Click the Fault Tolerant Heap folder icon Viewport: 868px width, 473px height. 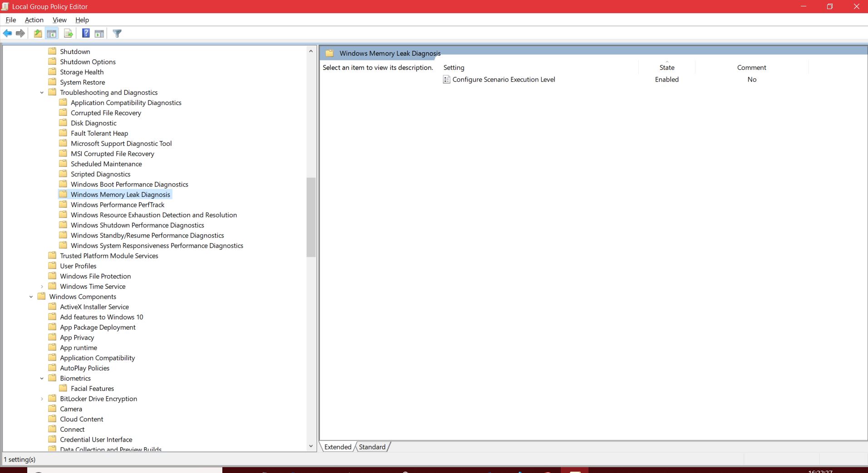(63, 133)
